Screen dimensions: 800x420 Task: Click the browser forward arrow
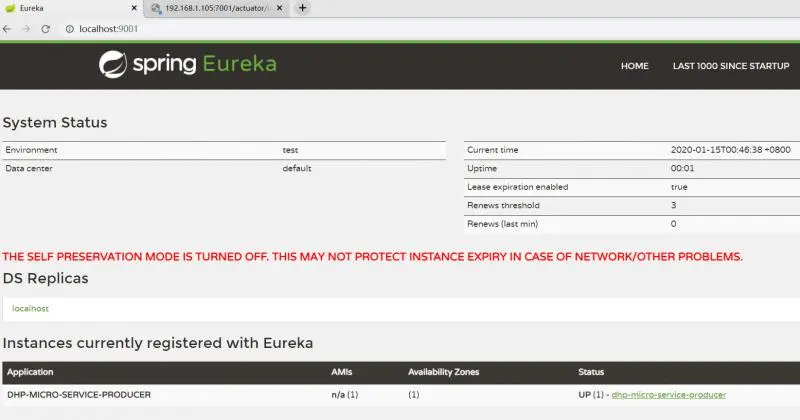click(26, 29)
